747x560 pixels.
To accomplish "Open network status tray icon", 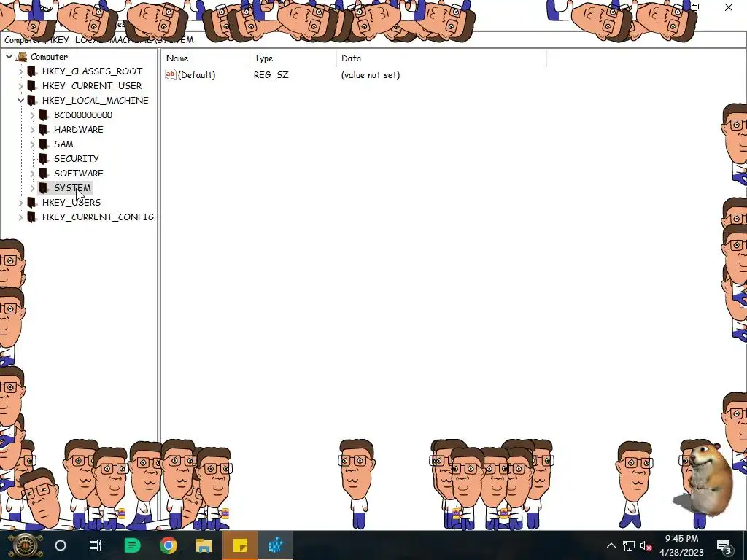I will [x=628, y=545].
